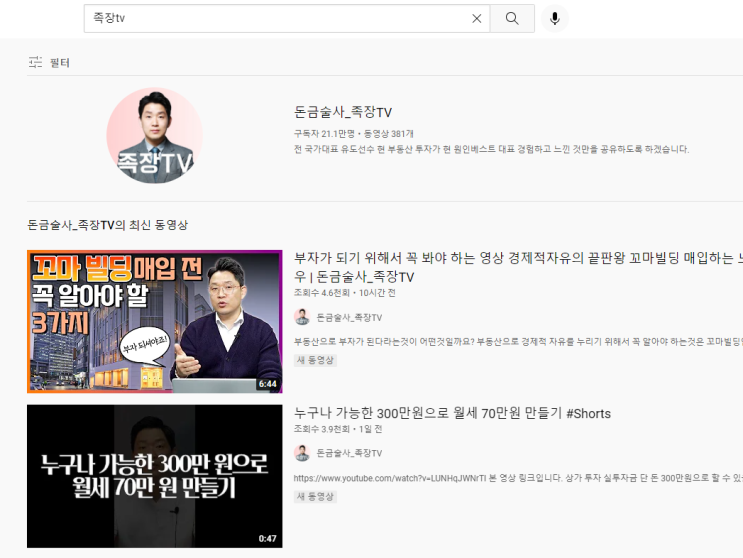The image size is (743, 558).
Task: Click view info 조회수 4.6천회 10시간 전
Action: (344, 293)
